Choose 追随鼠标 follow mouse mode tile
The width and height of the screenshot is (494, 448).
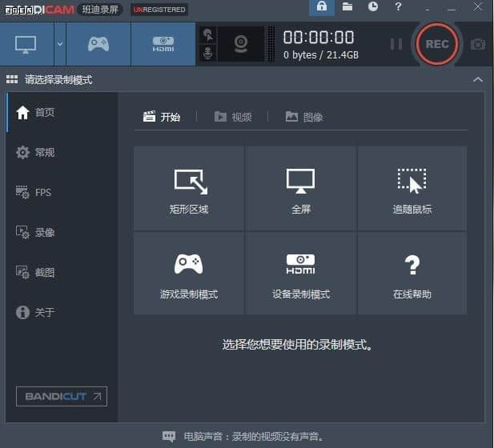coord(412,188)
